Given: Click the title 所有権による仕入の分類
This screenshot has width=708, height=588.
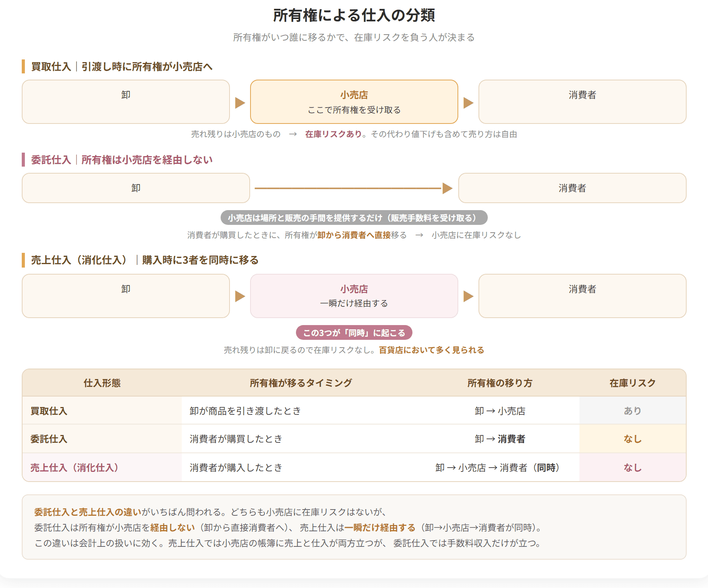Looking at the screenshot, I should [x=354, y=16].
